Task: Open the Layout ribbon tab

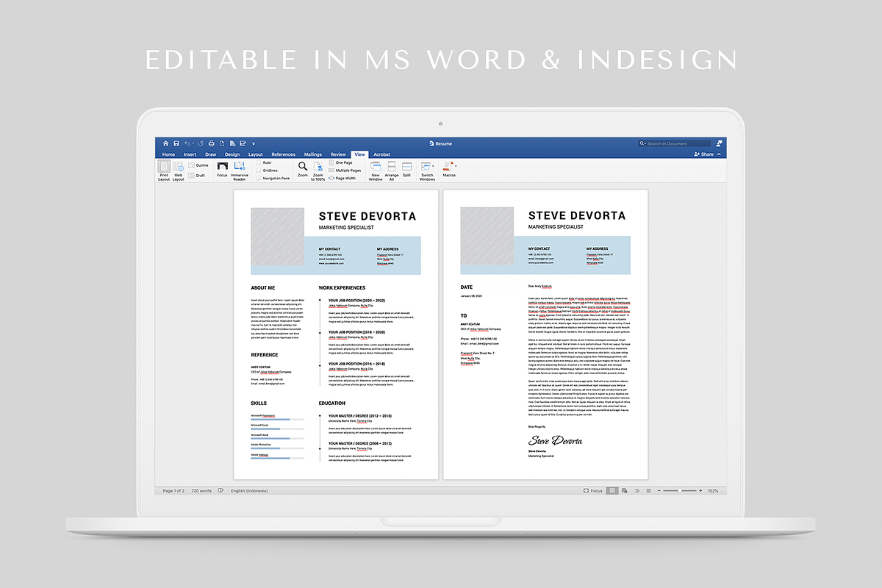Action: pos(255,154)
